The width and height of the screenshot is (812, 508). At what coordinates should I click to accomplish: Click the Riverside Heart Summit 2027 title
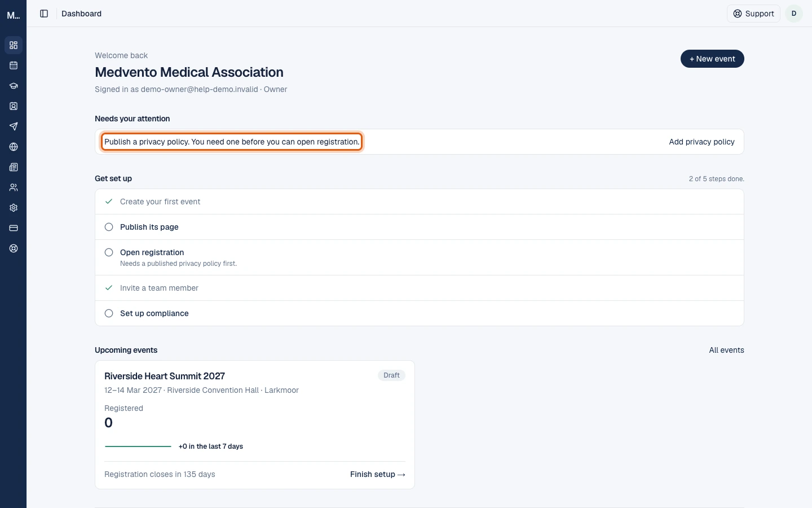tap(165, 376)
